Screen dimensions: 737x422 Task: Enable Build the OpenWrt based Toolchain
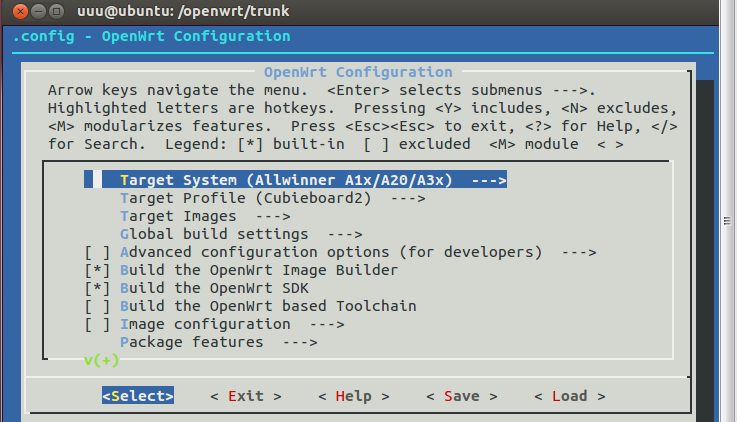pyautogui.click(x=97, y=306)
